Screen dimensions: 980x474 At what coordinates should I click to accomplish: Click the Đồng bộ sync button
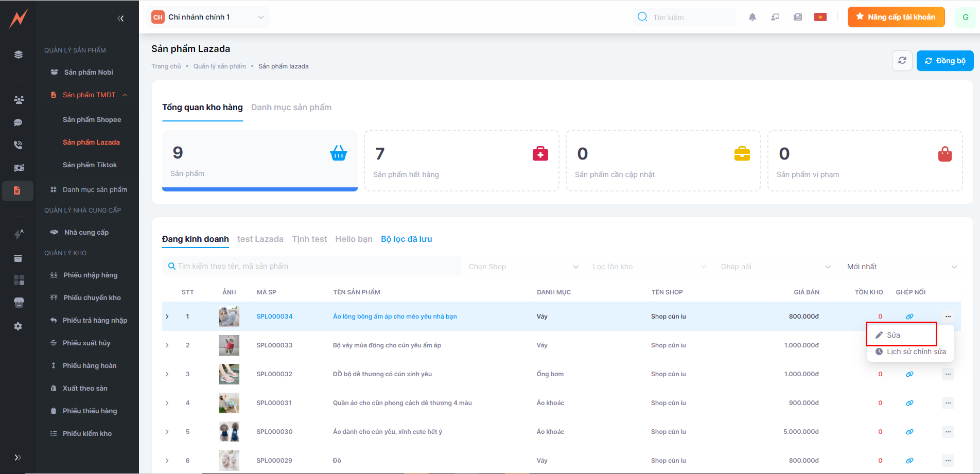pos(944,61)
